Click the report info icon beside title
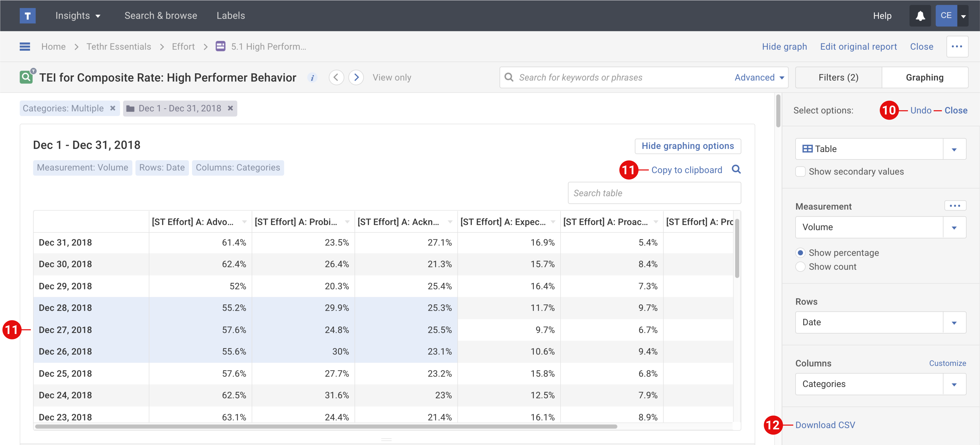 click(312, 78)
